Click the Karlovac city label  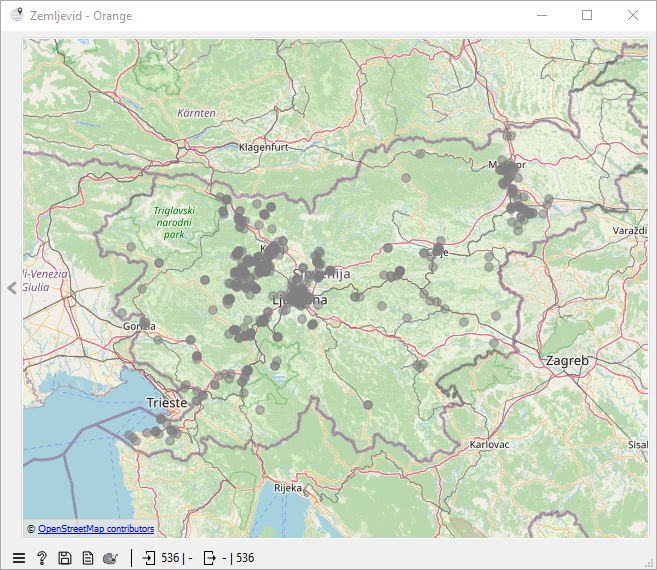[x=488, y=443]
